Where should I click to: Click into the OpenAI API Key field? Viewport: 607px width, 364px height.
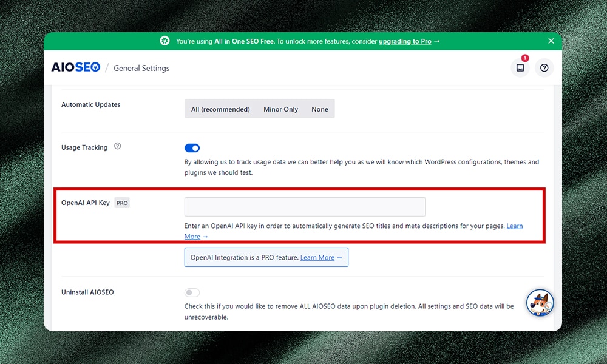[x=305, y=207]
